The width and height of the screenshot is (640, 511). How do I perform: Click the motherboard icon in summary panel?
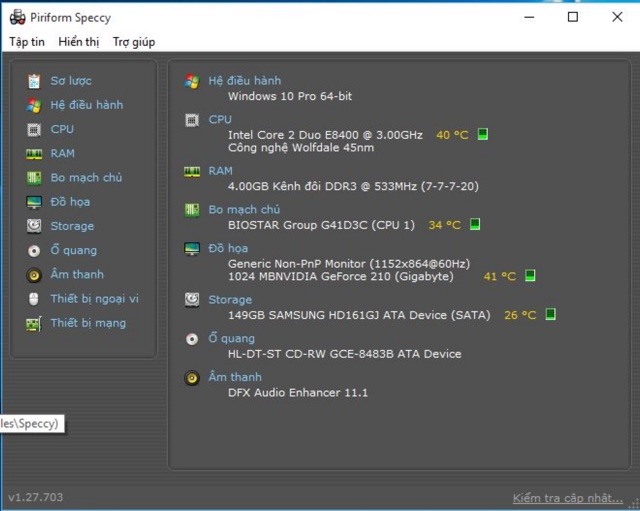[192, 210]
